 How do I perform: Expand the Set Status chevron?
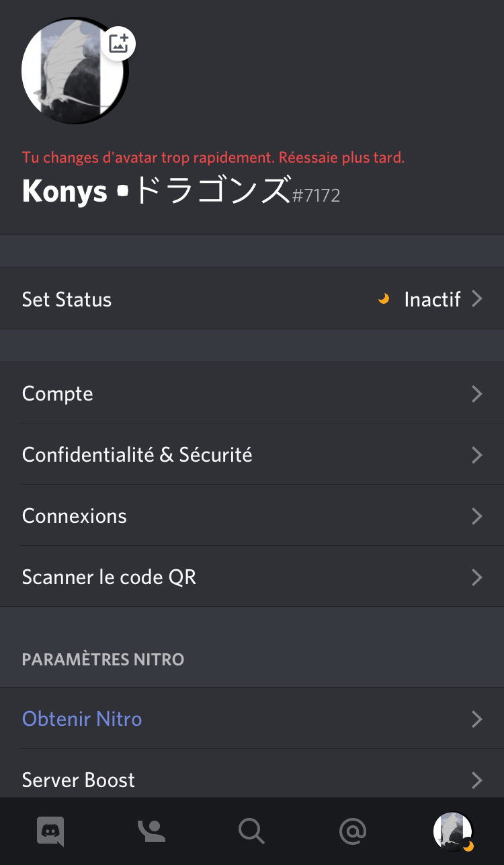point(476,299)
